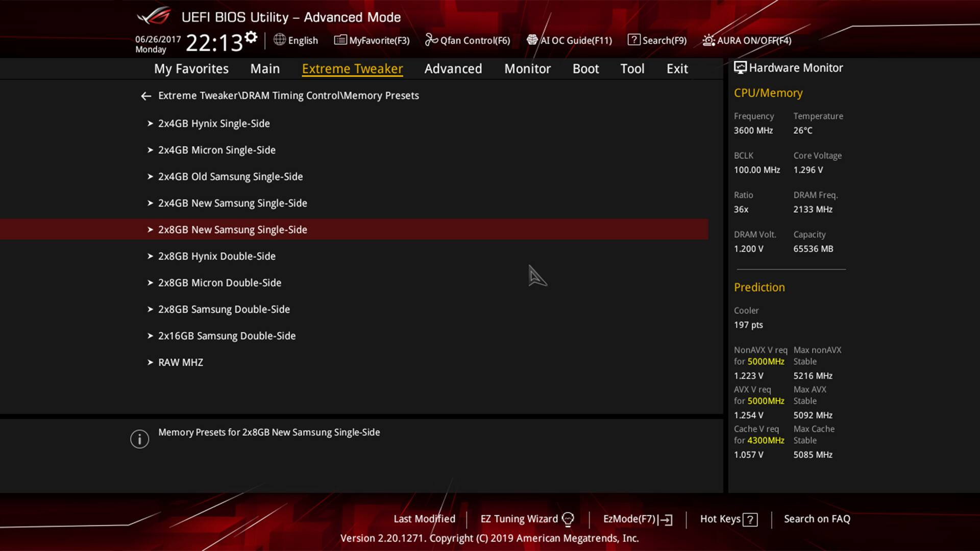Click the back arrow in breadcrumb
Image resolution: width=980 pixels, height=551 pixels.
coord(146,96)
